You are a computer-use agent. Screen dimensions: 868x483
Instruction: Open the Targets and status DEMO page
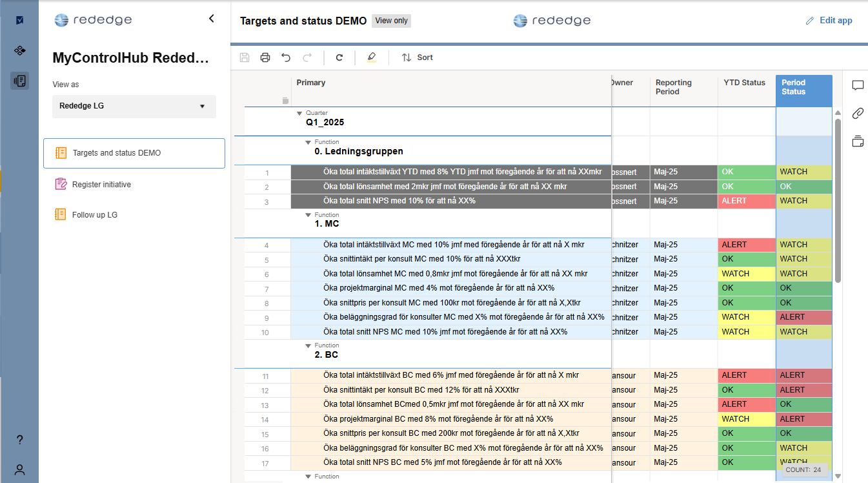(x=134, y=153)
